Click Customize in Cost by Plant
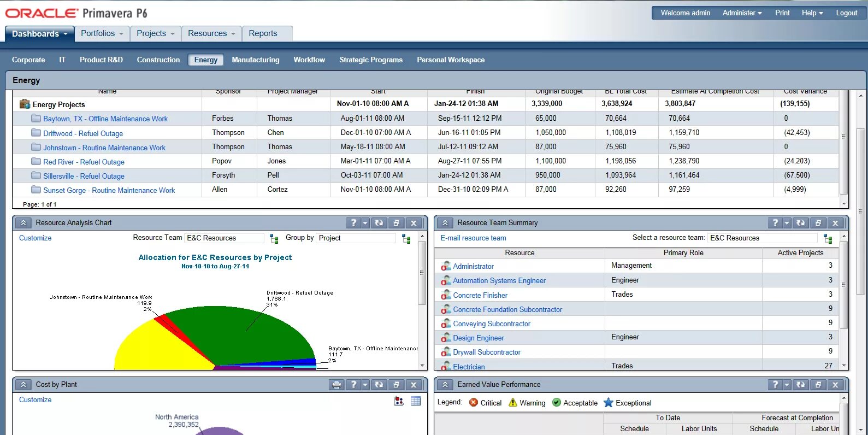Screen dimensions: 868x435 click(x=36, y=400)
